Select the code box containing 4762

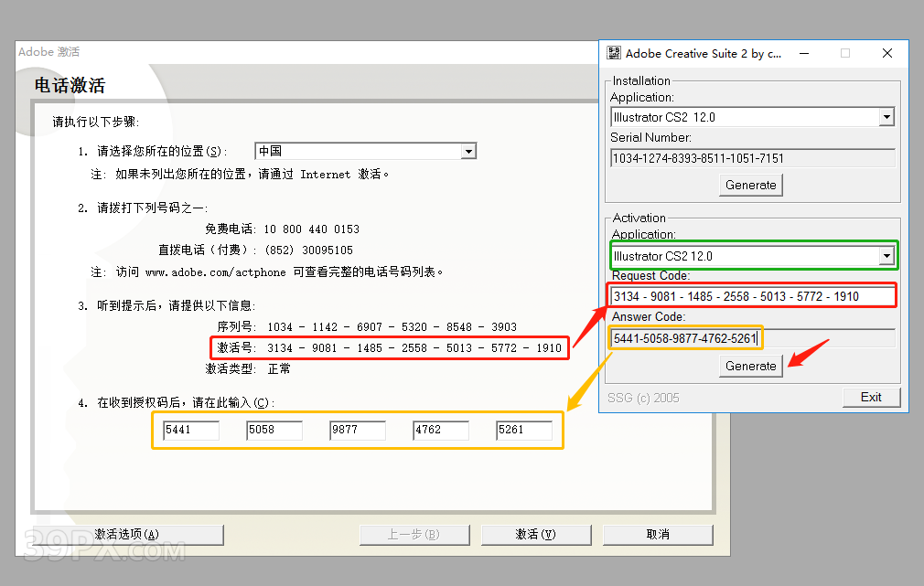[x=440, y=430]
